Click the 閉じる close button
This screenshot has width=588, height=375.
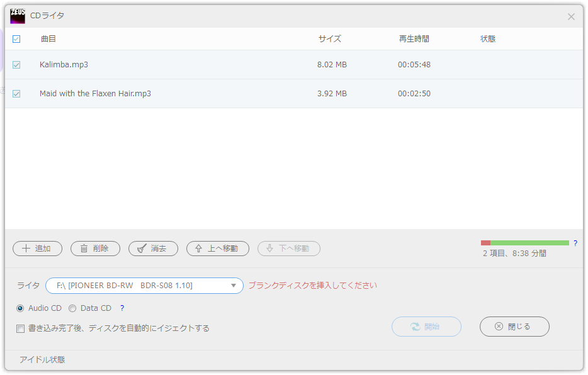coord(514,327)
